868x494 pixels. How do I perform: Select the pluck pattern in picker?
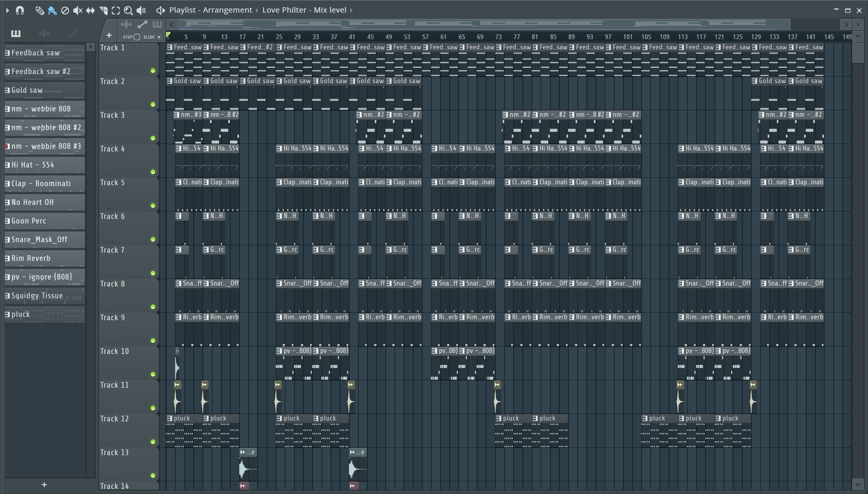coord(45,314)
